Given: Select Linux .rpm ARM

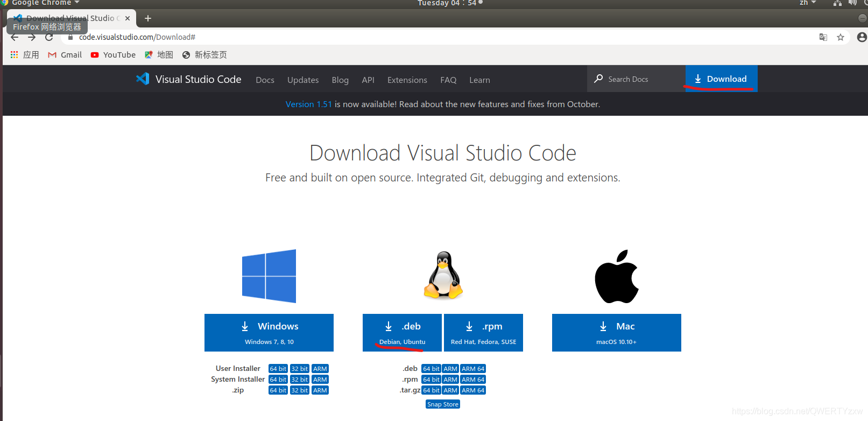Looking at the screenshot, I should tap(450, 380).
